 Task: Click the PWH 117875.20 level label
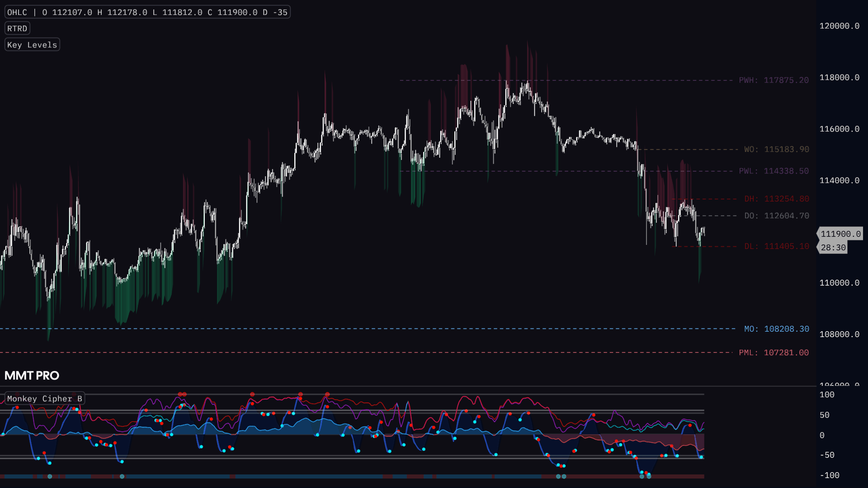(x=774, y=80)
